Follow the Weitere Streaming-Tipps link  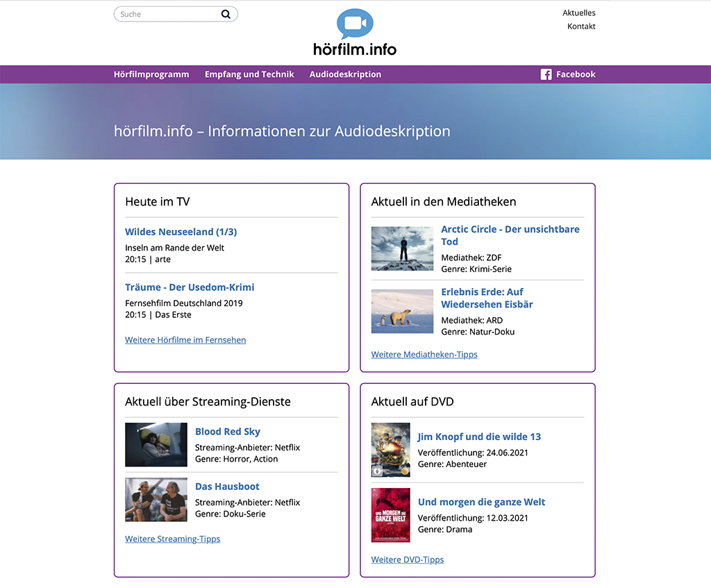pyautogui.click(x=172, y=539)
